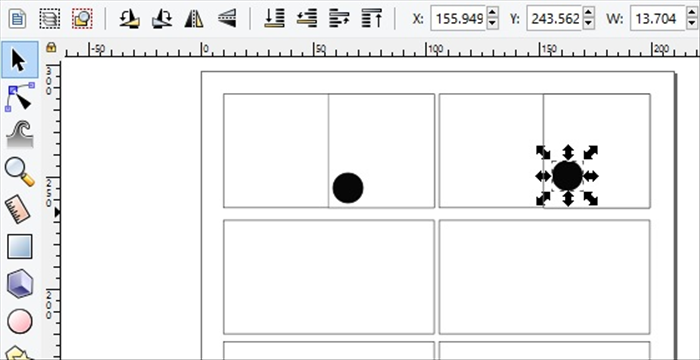The image size is (700, 360).
Task: Click the unselected black circle on canvas
Action: tap(348, 188)
